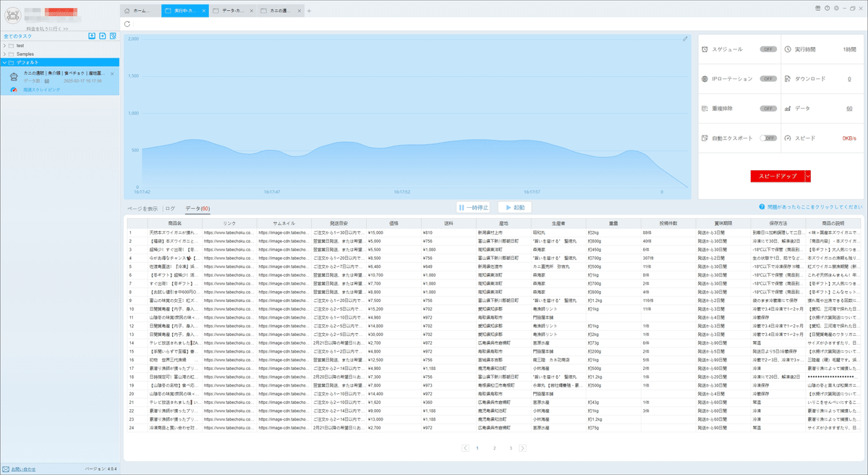Viewport: 868px width, 475px height.
Task: Go to page 2 of results
Action: [x=494, y=448]
